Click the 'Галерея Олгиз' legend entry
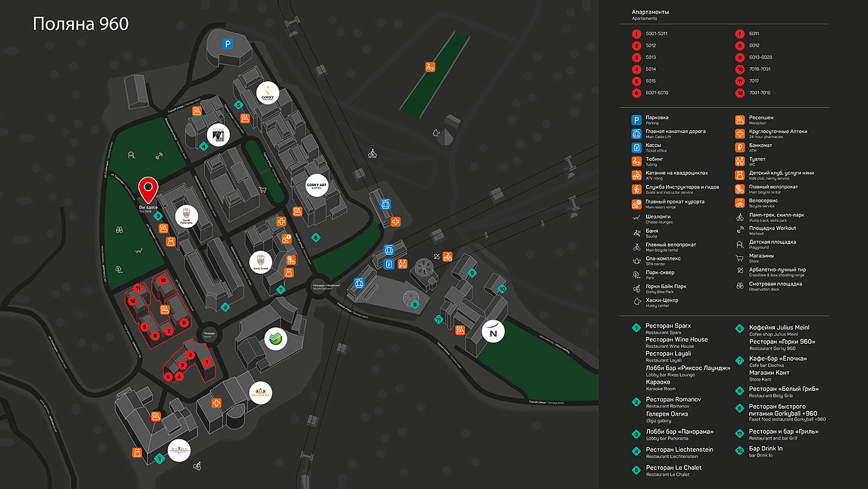This screenshot has height=489, width=868. (x=667, y=413)
